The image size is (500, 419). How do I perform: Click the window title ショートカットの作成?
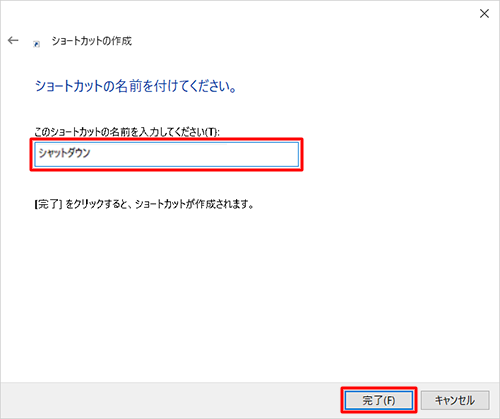92,41
